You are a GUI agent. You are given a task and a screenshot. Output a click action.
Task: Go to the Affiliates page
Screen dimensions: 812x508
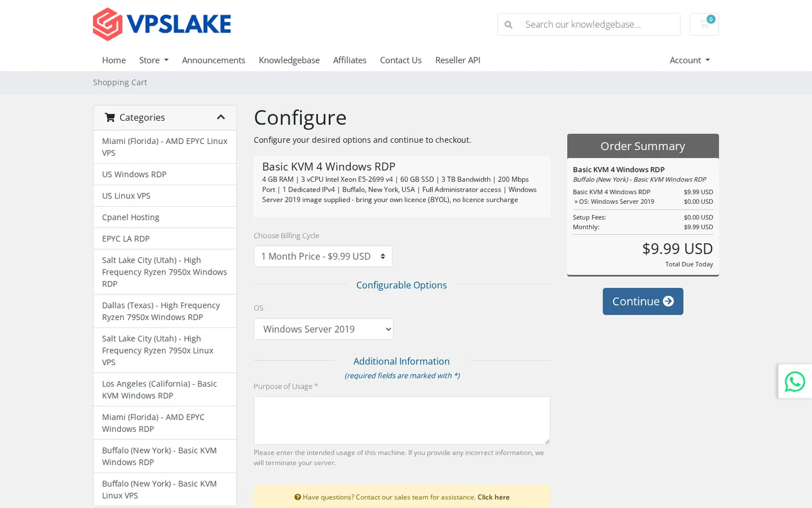[x=350, y=60]
